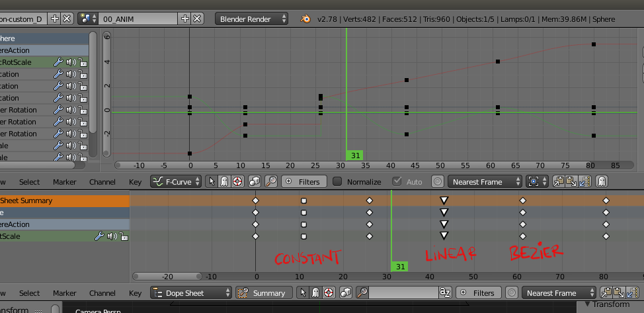Open Channel menu in graph editor header

[x=102, y=182]
